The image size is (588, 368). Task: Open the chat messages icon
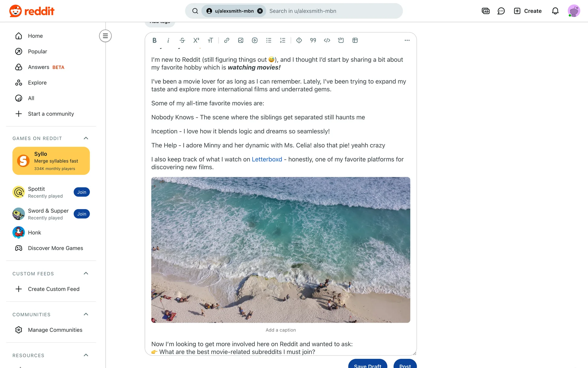pos(501,11)
